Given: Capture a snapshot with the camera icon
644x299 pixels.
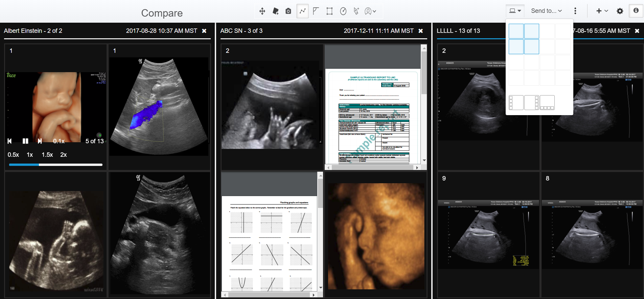Looking at the screenshot, I should pyautogui.click(x=288, y=11).
